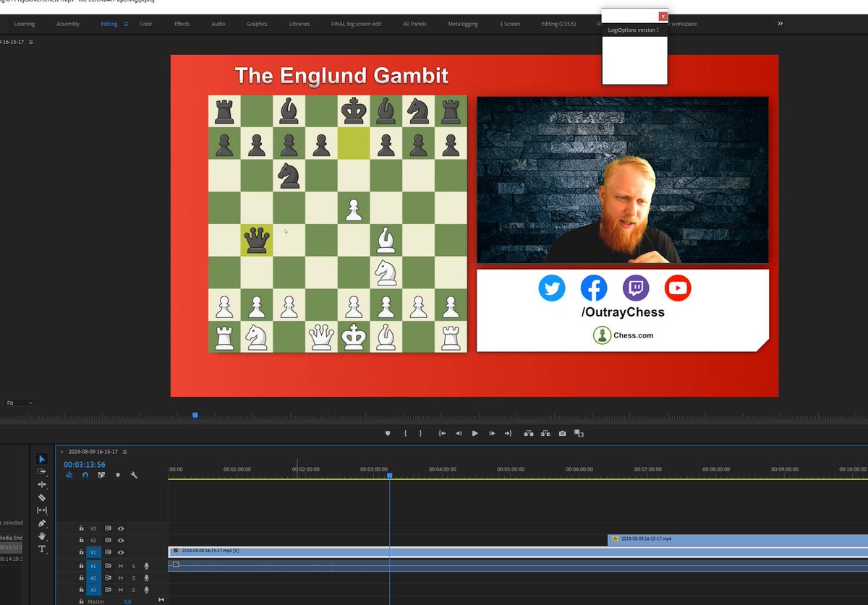Click the Lift button

coord(529,433)
